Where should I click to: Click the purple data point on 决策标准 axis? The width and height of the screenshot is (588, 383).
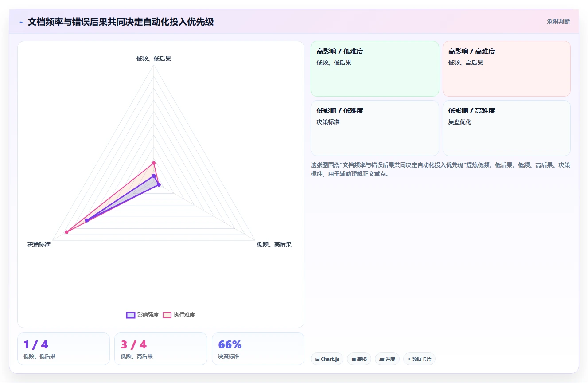pos(87,220)
